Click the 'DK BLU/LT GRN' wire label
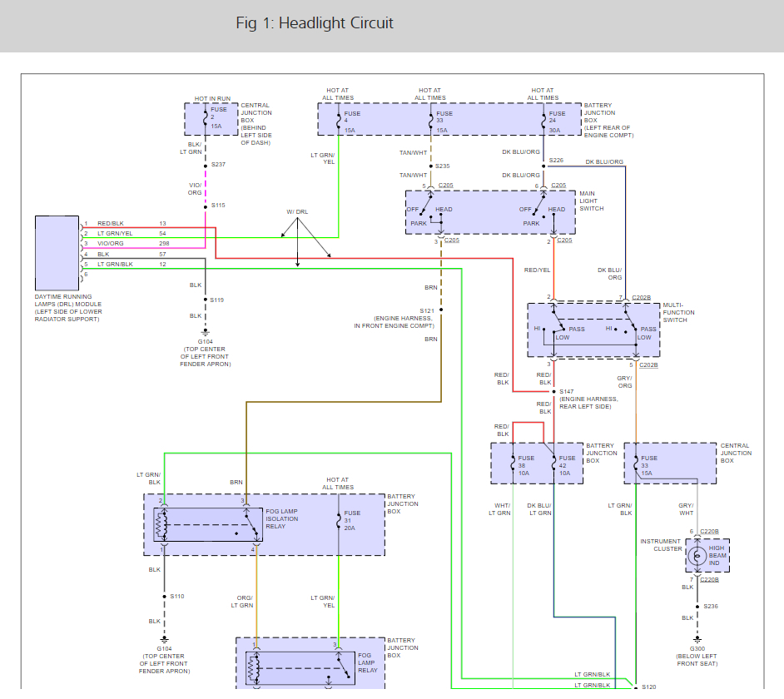 pyautogui.click(x=539, y=509)
